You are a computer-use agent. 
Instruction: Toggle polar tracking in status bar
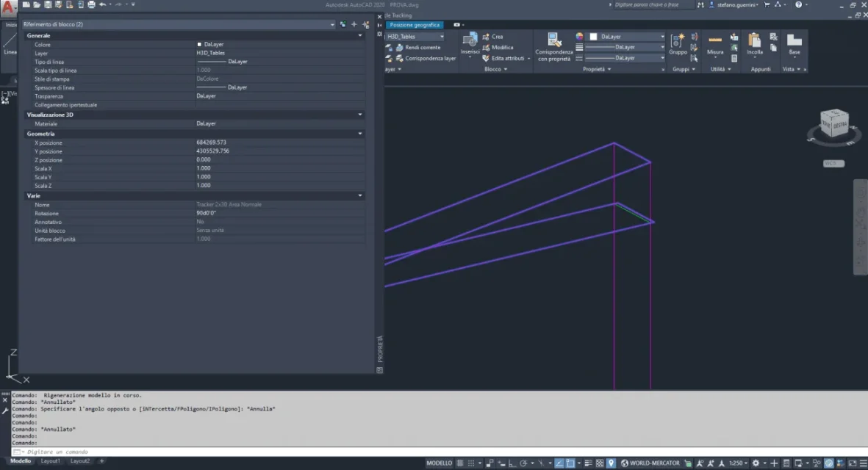tap(523, 463)
